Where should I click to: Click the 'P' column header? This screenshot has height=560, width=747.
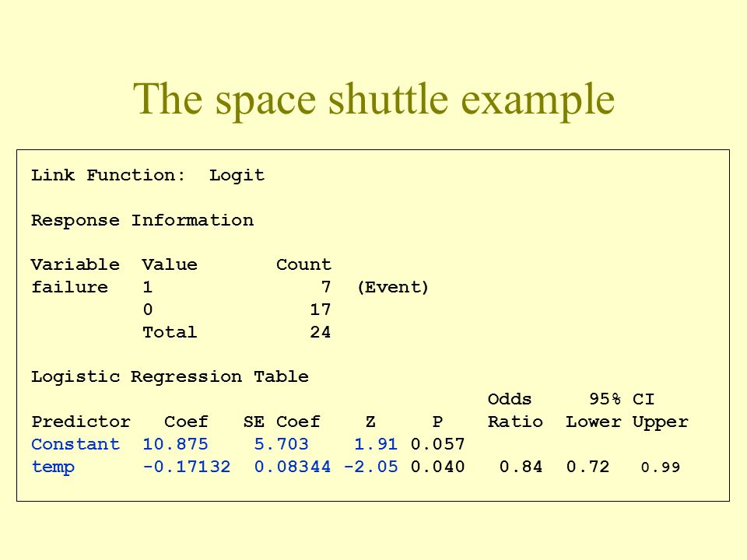coord(437,422)
